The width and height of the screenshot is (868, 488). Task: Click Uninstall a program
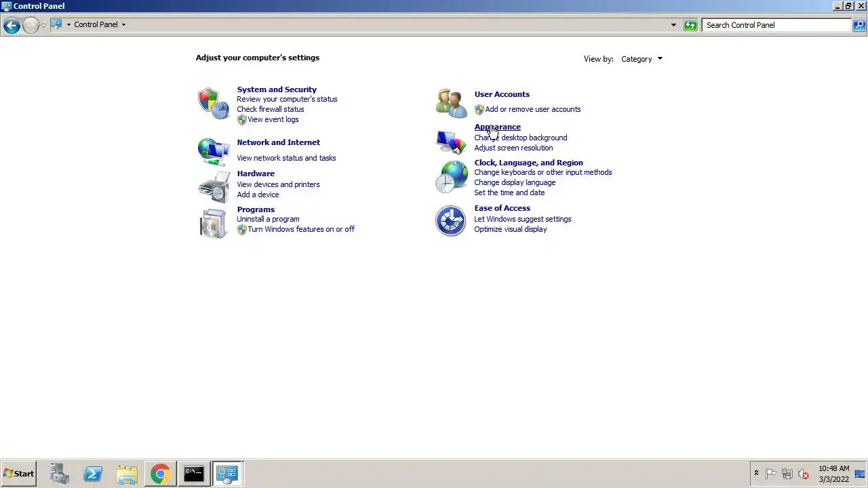coord(268,219)
